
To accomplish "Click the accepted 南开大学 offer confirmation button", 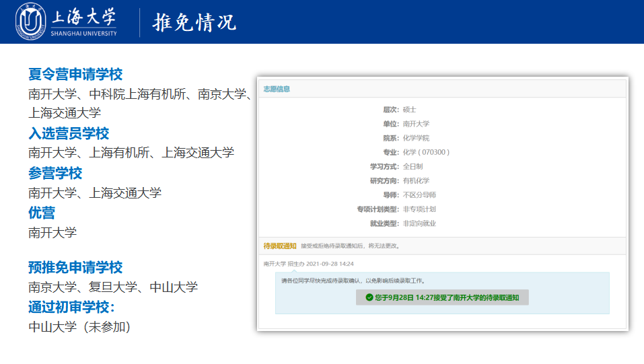I will (x=442, y=297).
